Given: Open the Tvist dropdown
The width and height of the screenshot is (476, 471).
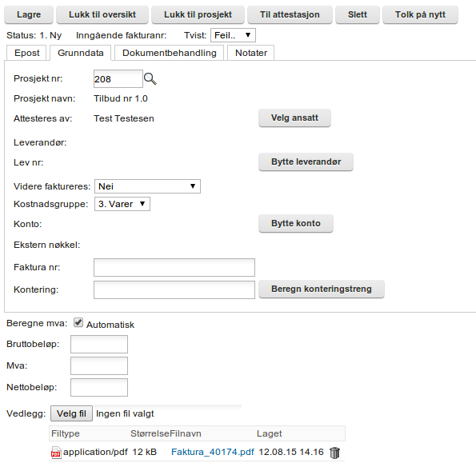Looking at the screenshot, I should (x=233, y=35).
